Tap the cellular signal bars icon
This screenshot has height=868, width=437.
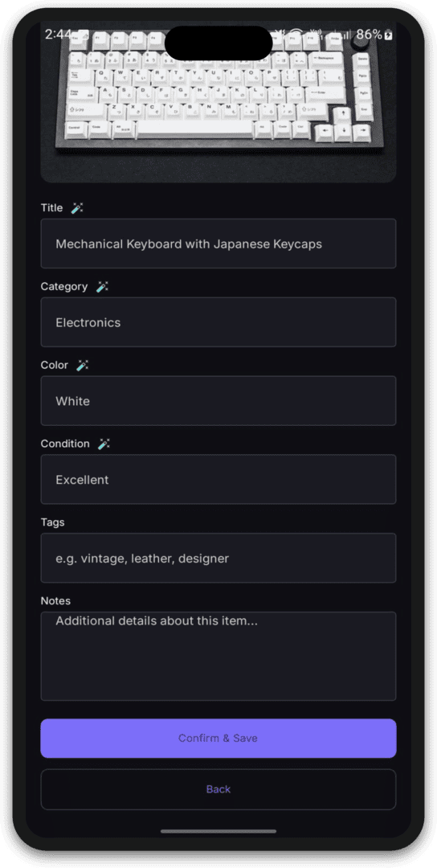point(342,35)
